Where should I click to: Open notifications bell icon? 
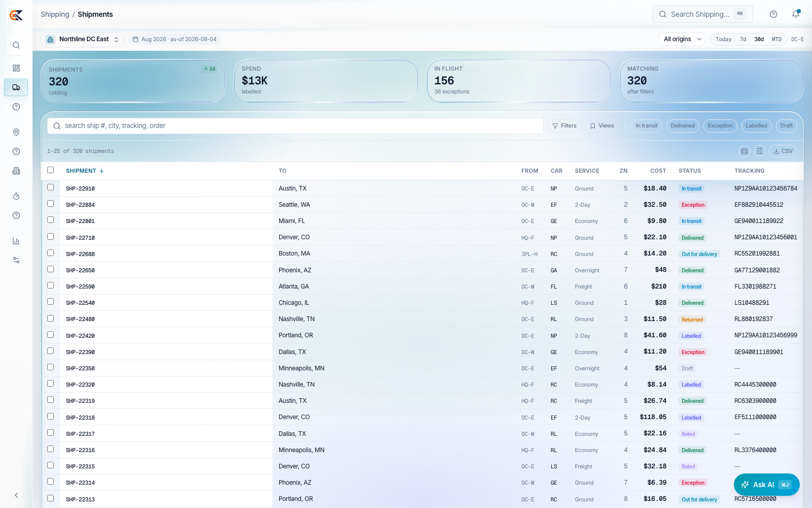tap(796, 14)
